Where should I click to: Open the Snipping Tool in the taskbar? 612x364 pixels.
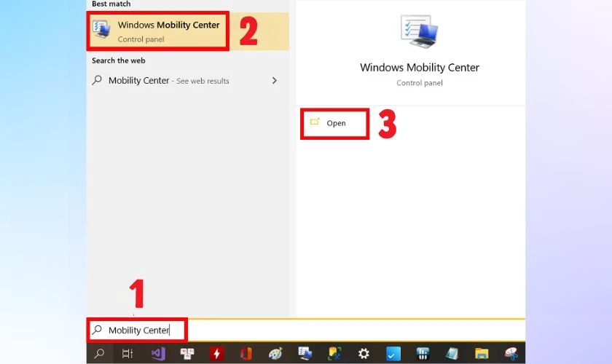pyautogui.click(x=511, y=354)
